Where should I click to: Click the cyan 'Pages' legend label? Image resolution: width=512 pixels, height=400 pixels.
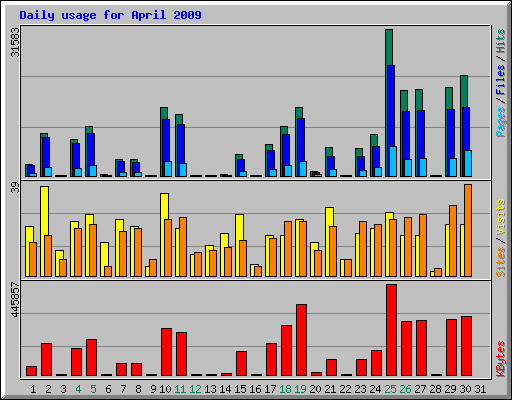tap(501, 122)
